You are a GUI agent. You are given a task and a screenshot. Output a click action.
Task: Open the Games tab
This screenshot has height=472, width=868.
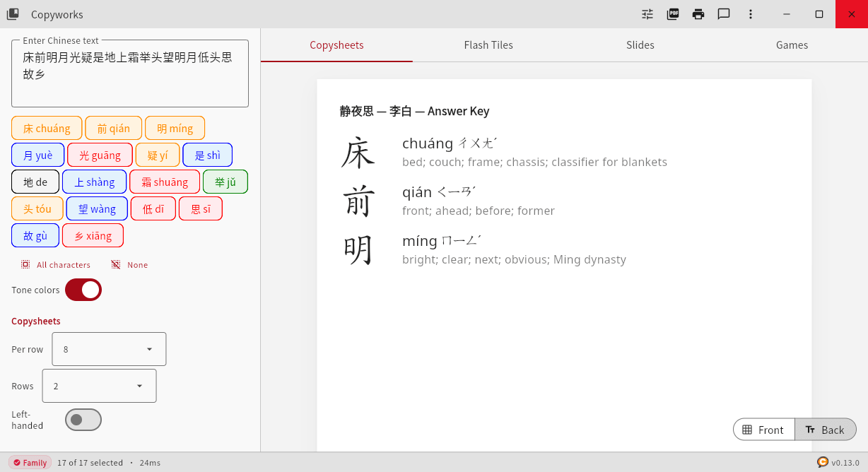[x=791, y=45]
